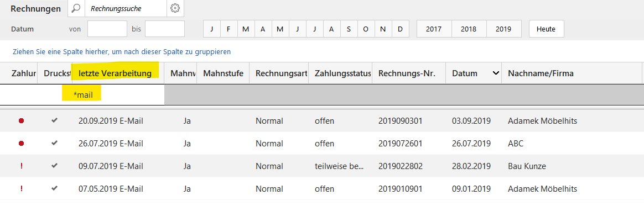Expand Datum column sort arrow
Image resolution: width=644 pixels, height=216 pixels.
[x=496, y=73]
